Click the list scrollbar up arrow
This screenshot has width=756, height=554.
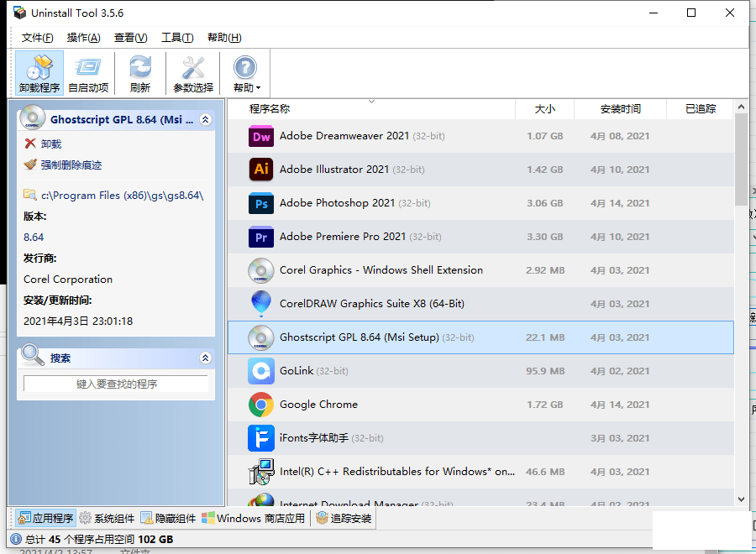(741, 107)
